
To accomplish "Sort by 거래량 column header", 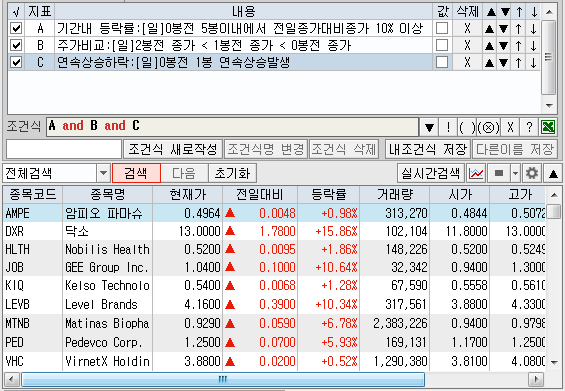I will click(395, 195).
